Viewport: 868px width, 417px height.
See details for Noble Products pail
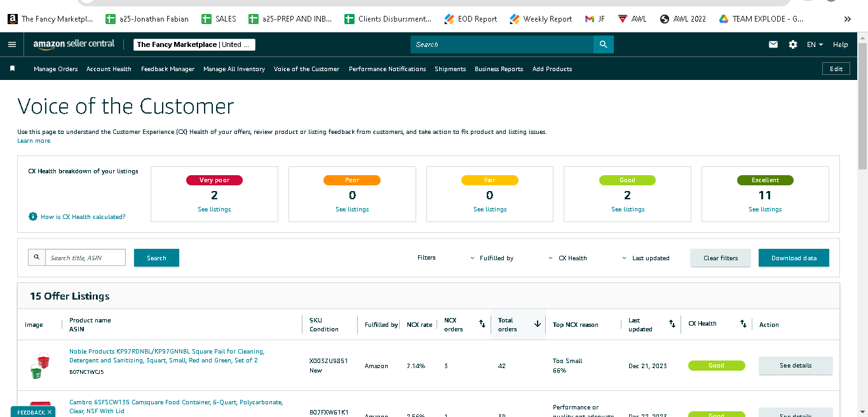pyautogui.click(x=796, y=366)
